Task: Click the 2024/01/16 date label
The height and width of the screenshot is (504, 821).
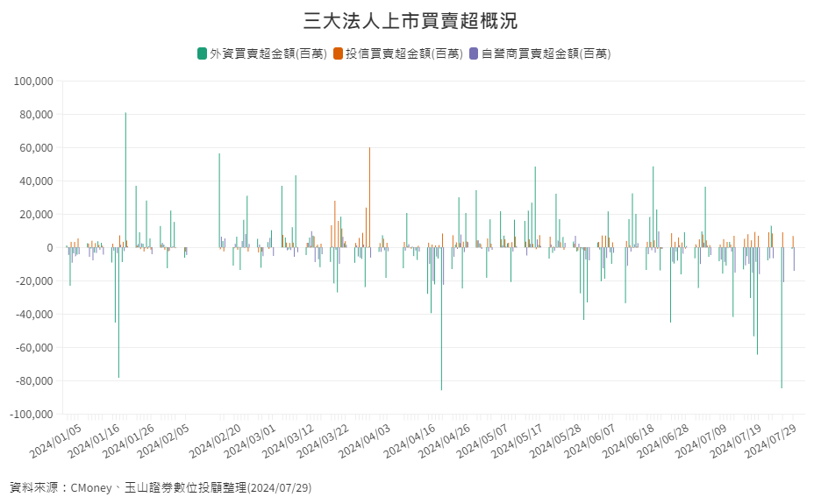Action: (x=94, y=442)
